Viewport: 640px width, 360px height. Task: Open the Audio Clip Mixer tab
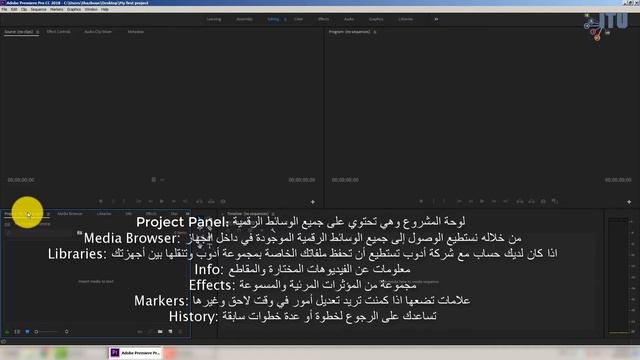[98, 32]
